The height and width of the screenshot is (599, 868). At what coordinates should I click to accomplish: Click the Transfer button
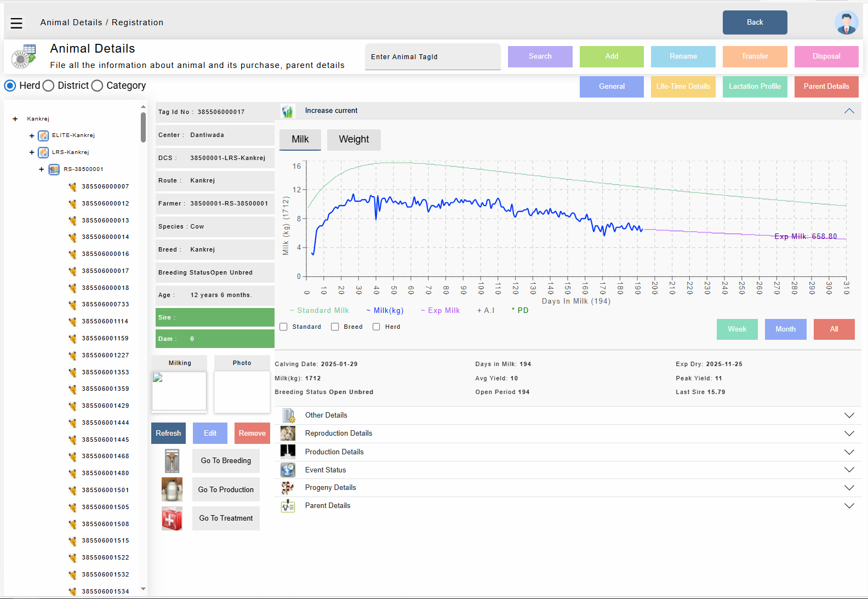click(755, 56)
